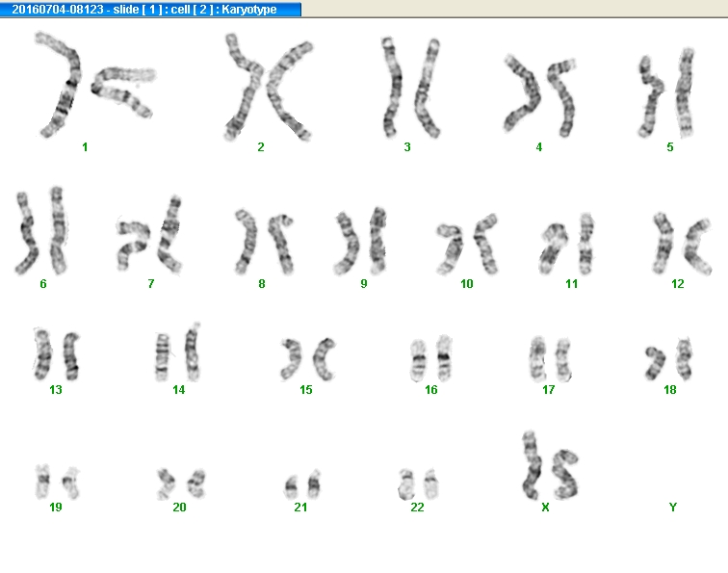Click the green label 21

coord(300,508)
